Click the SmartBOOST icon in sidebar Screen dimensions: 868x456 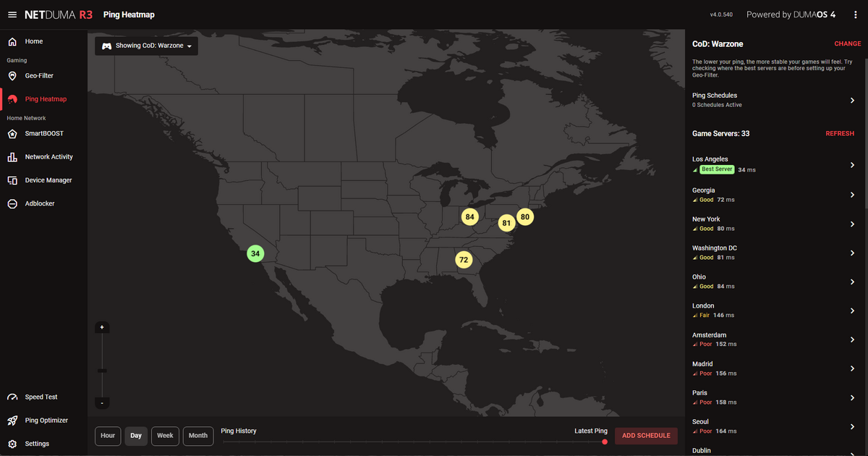click(x=12, y=134)
